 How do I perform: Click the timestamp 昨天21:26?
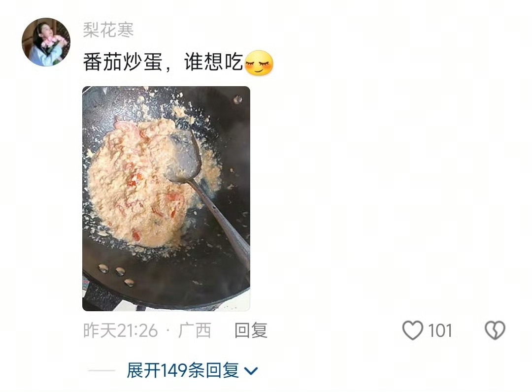(x=121, y=330)
